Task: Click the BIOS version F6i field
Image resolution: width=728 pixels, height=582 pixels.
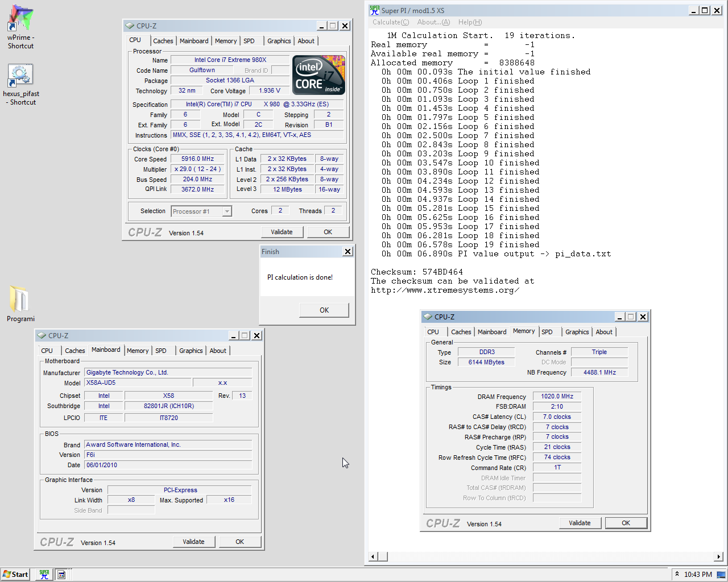Action: [x=168, y=455]
